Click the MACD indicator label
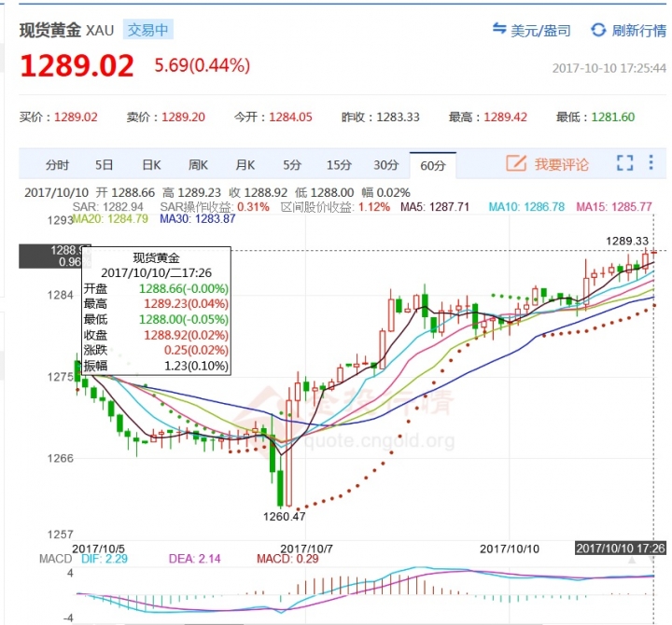The width and height of the screenshot is (672, 625). pyautogui.click(x=55, y=559)
